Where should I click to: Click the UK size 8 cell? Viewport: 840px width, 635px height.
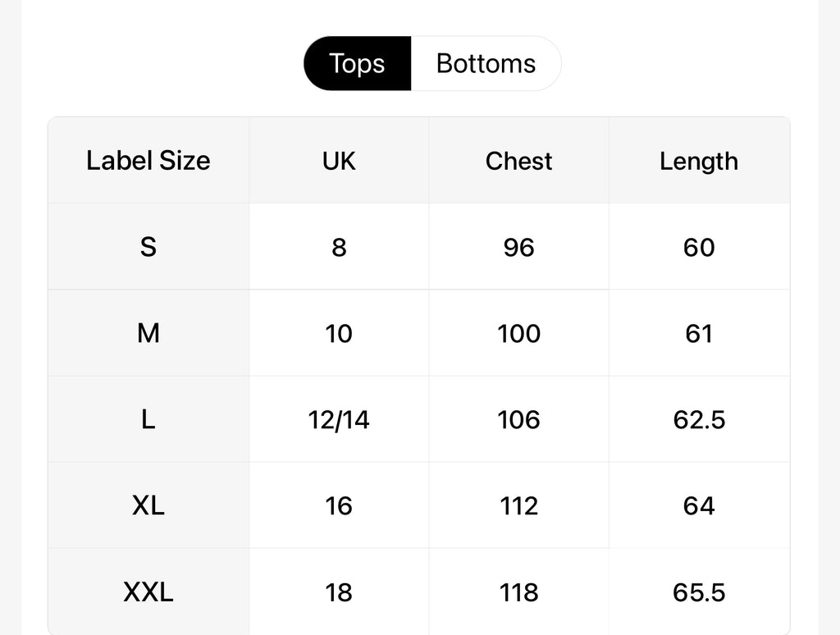[339, 246]
